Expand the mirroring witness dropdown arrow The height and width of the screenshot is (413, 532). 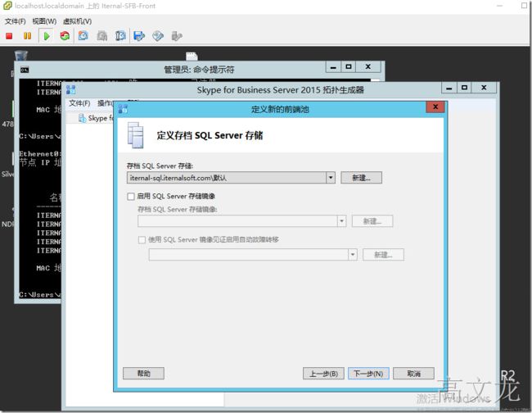(353, 254)
